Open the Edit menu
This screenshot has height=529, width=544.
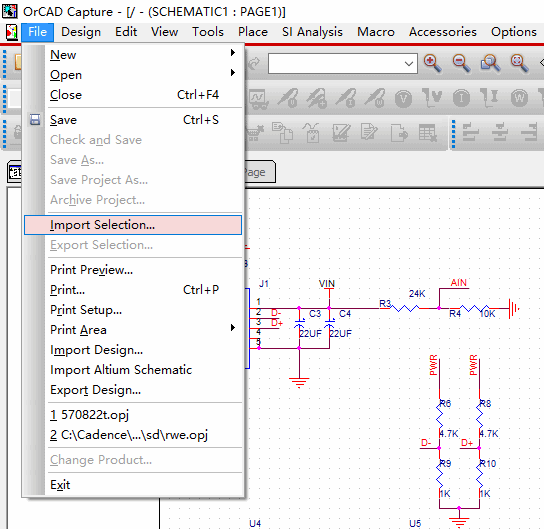tap(126, 32)
